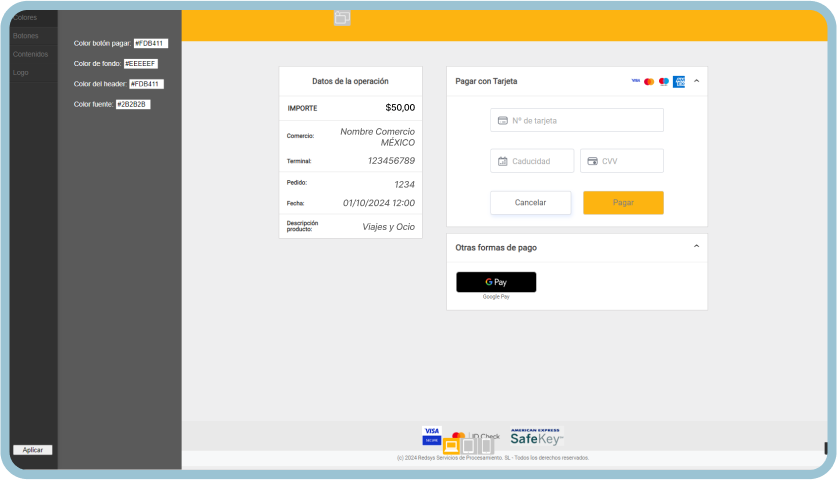Open the Contenidos sidebar tab
Viewport: 837px width, 480px height.
pos(30,54)
